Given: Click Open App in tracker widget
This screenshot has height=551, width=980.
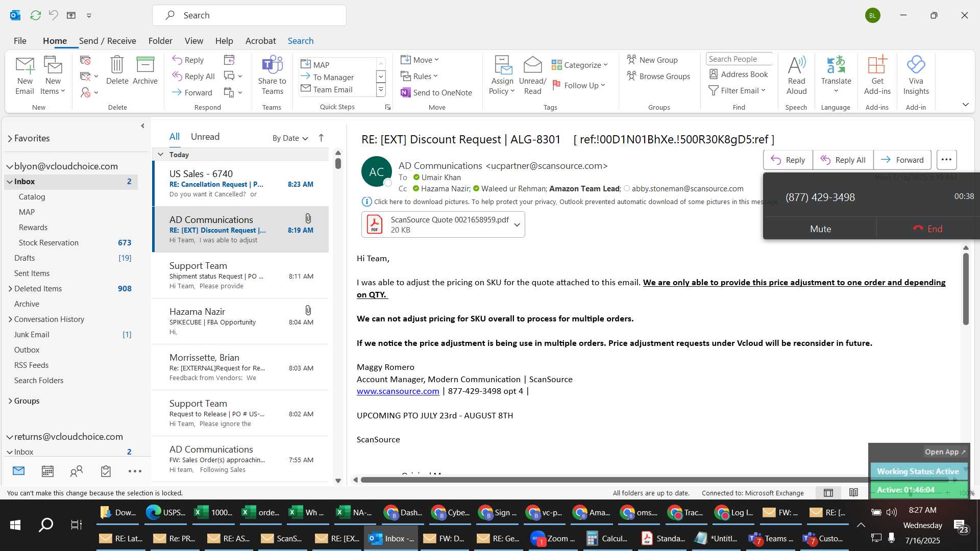Looking at the screenshot, I should 945,452.
